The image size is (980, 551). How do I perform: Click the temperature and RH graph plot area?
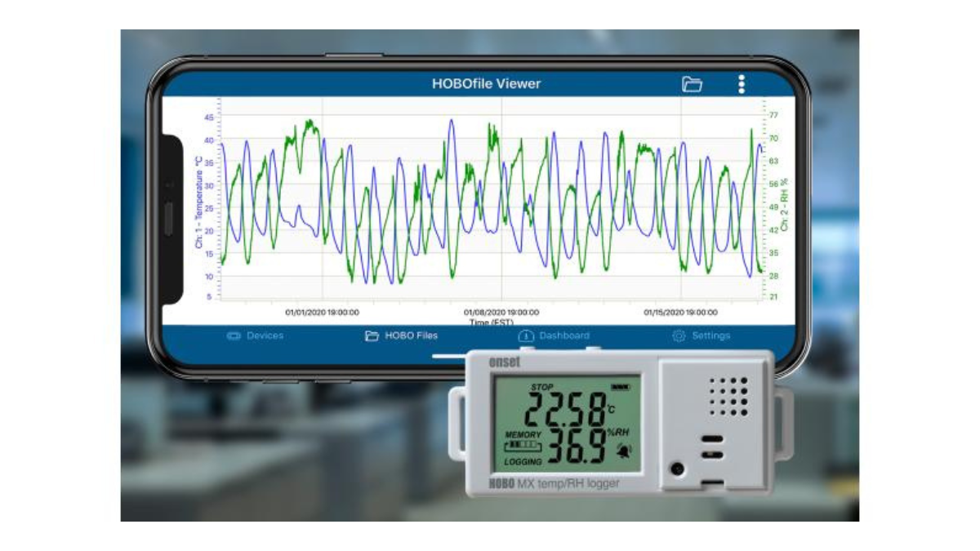491,200
